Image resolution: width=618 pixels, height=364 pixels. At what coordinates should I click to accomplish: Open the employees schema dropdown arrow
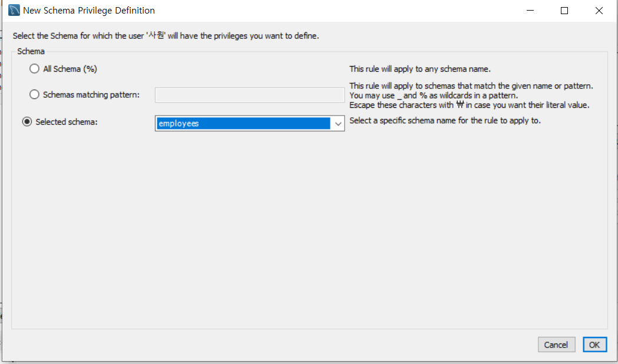coord(338,124)
